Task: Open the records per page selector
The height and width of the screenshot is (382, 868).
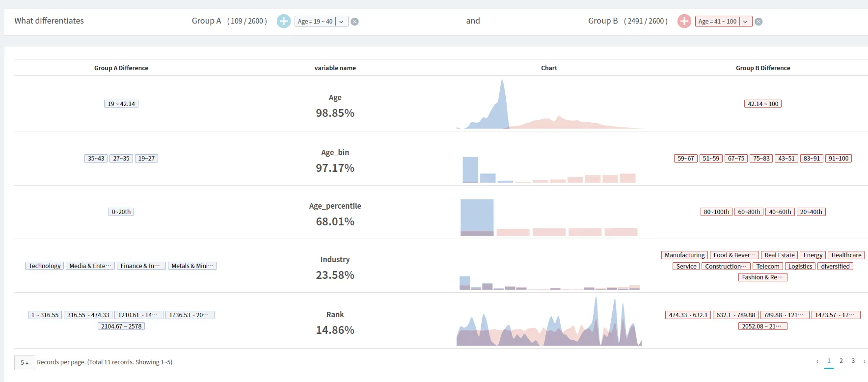Action: tap(25, 362)
